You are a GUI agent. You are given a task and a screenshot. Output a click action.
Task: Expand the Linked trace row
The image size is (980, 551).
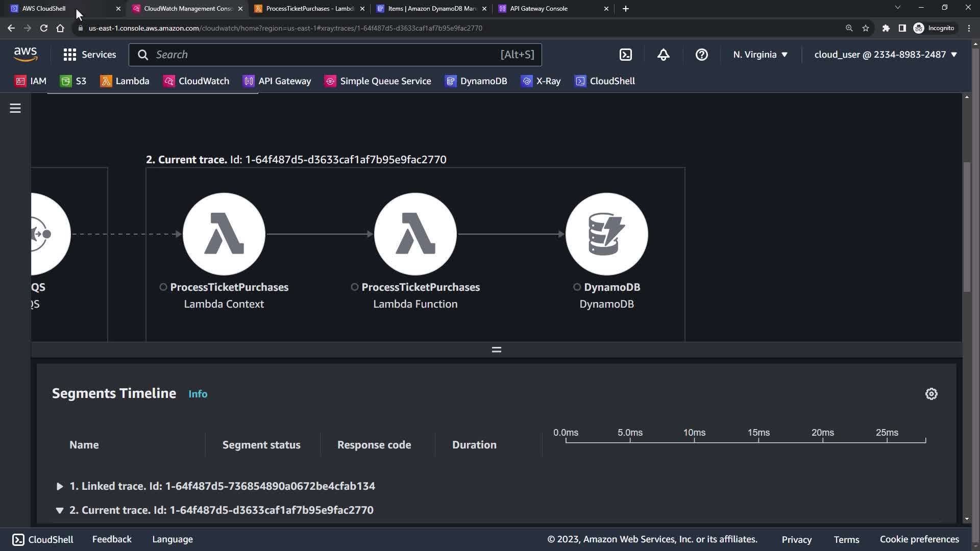coord(60,486)
